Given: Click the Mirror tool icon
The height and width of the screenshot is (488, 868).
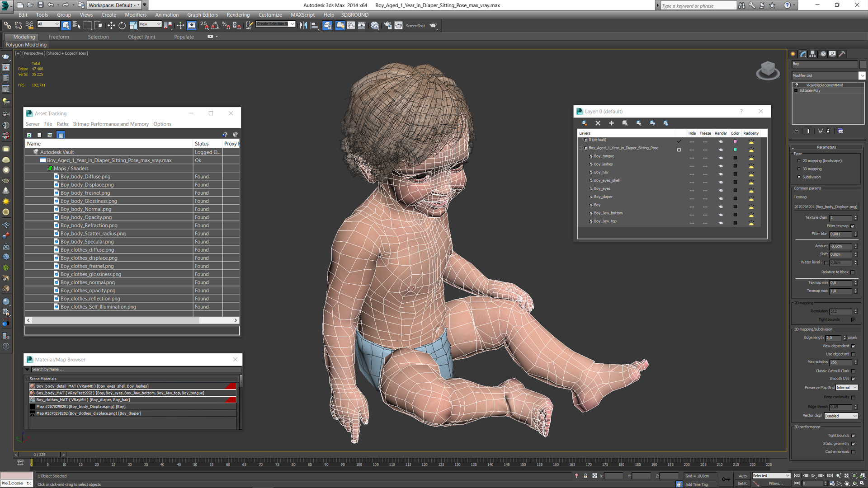Looking at the screenshot, I should (x=303, y=26).
